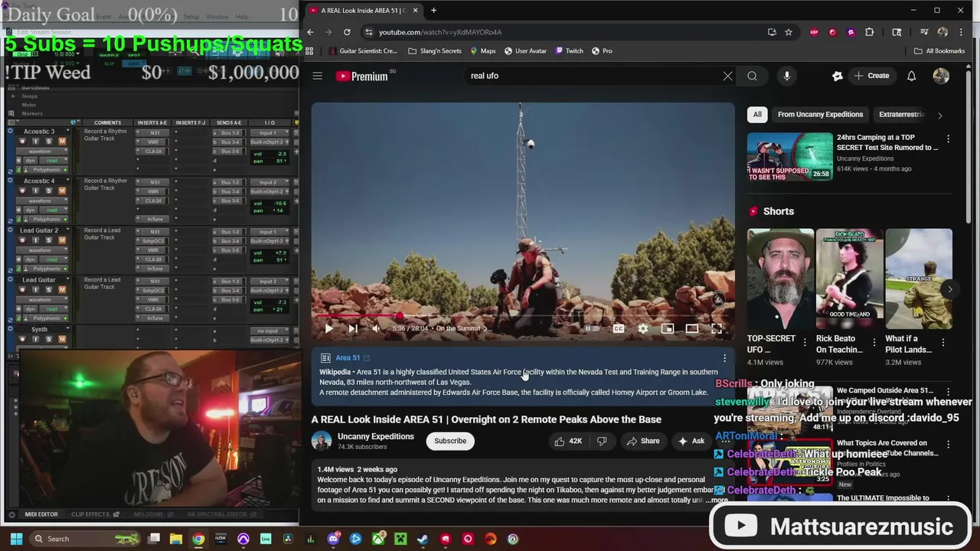Record-enable the Synth track
Screen dimensions: 980x551
pyautogui.click(x=22, y=339)
